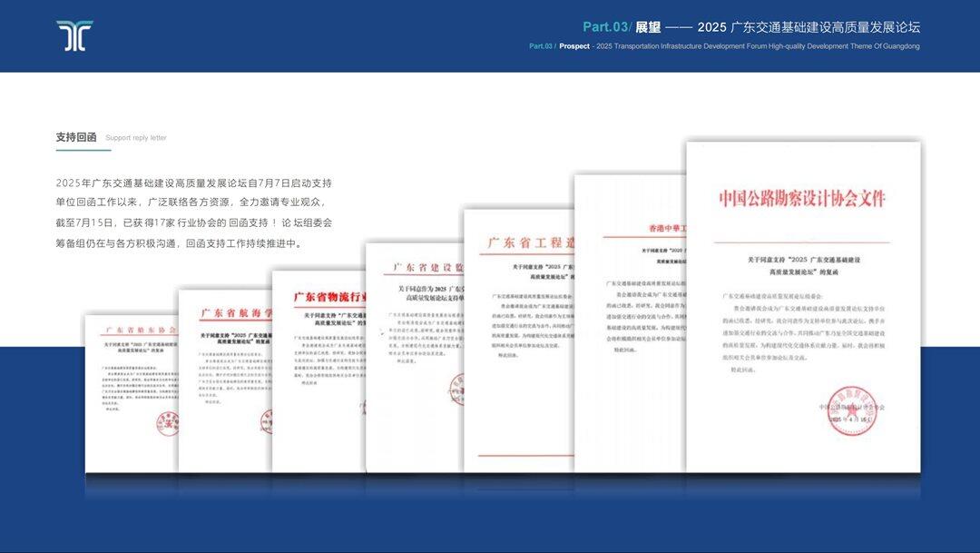Click the paragraph line starting '2025年广东交通基础建设'
The height and width of the screenshot is (553, 980).
pos(194,183)
